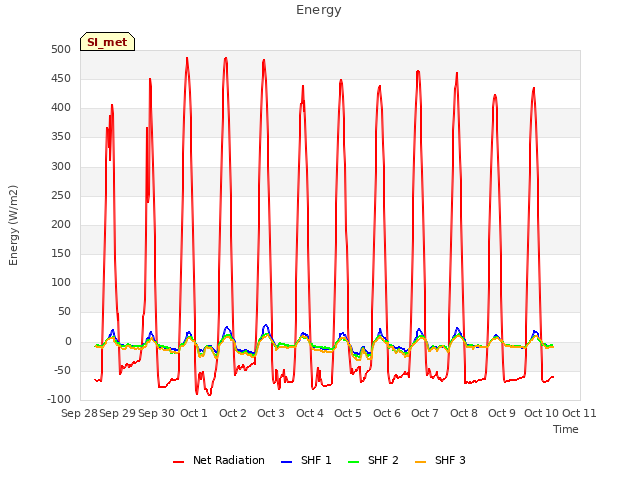Click the Net Radiation peak on Oct 1

pyautogui.click(x=187, y=58)
